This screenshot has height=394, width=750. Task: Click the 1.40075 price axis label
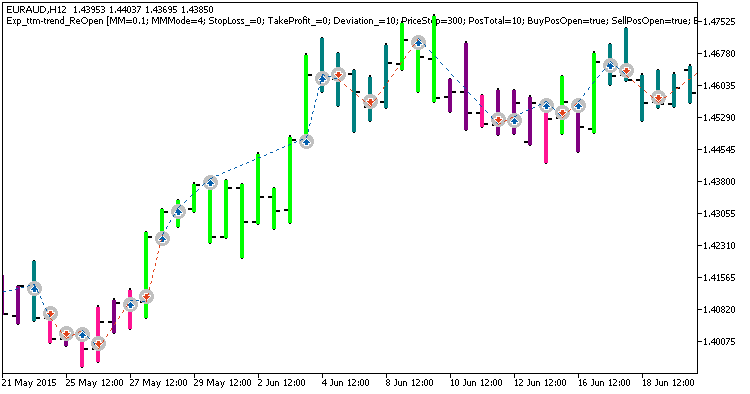click(720, 342)
